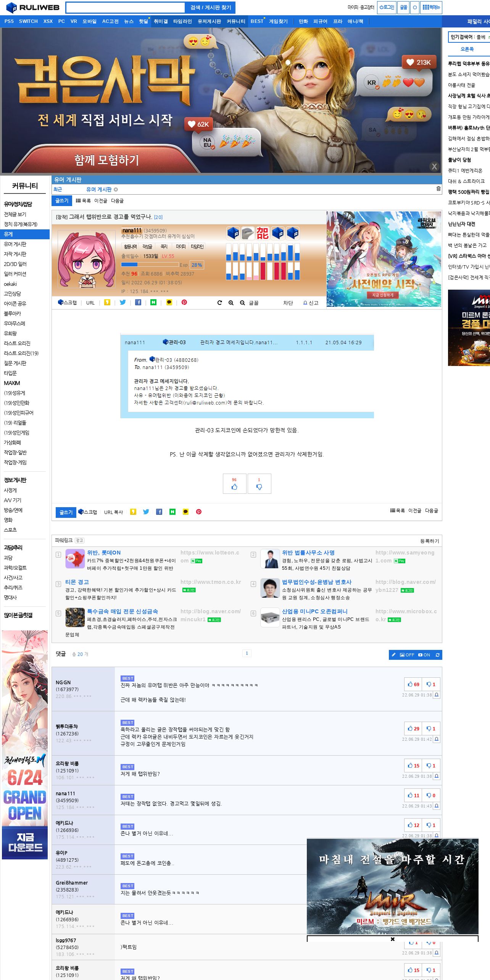Click the refresh font size icon
The height and width of the screenshot is (980, 490).
click(x=219, y=303)
